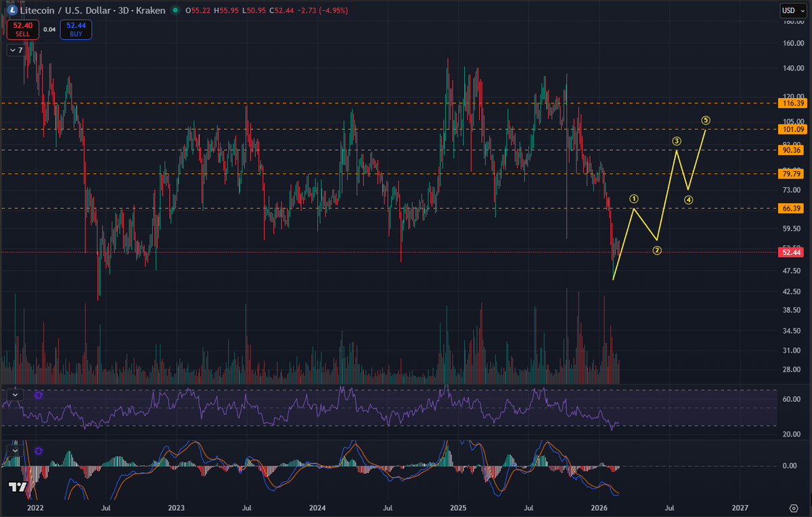Click 105.00 on the price axis
Image resolution: width=812 pixels, height=517 pixels.
click(x=792, y=122)
